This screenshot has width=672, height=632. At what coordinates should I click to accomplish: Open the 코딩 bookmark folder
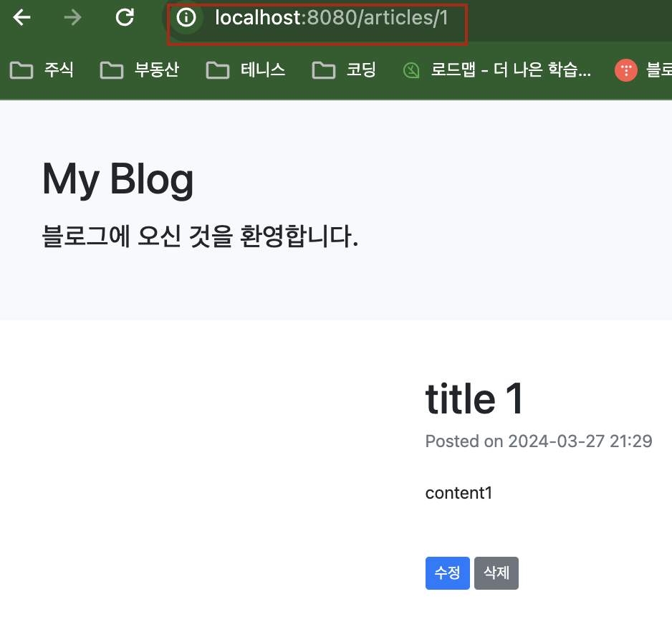coord(344,70)
